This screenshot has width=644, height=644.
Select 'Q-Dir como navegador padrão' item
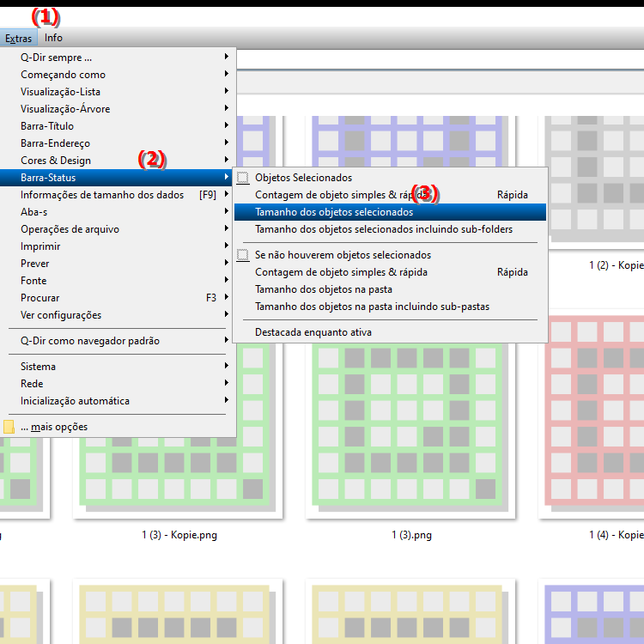(x=90, y=341)
